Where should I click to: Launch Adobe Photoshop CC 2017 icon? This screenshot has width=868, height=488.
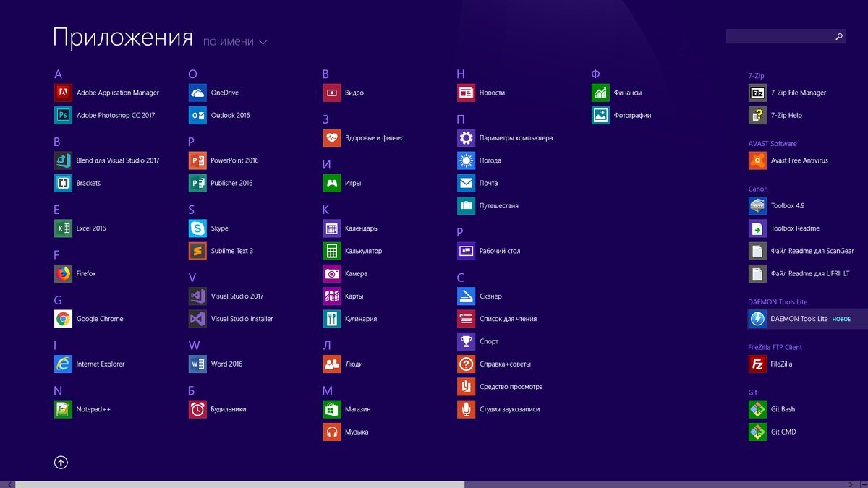(x=64, y=115)
